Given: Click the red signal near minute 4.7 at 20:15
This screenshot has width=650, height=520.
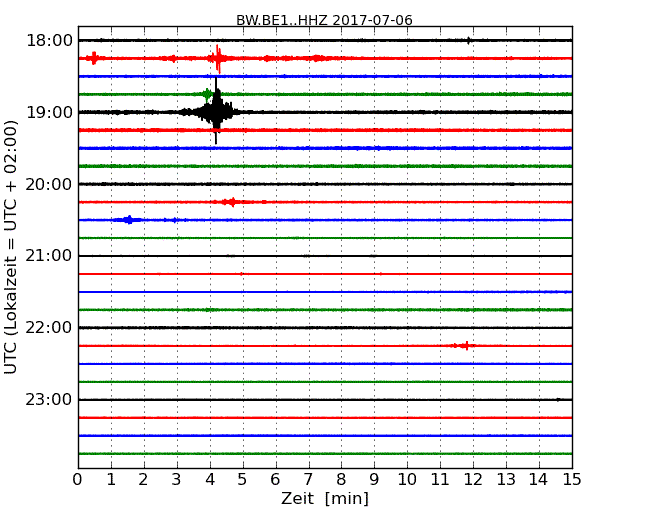Looking at the screenshot, I should coord(232,202).
